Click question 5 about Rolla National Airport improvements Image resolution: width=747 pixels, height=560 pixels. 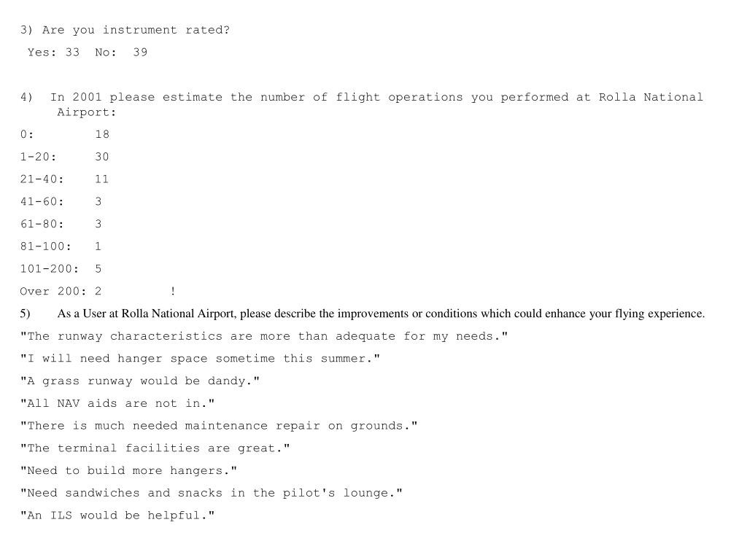[x=362, y=314]
